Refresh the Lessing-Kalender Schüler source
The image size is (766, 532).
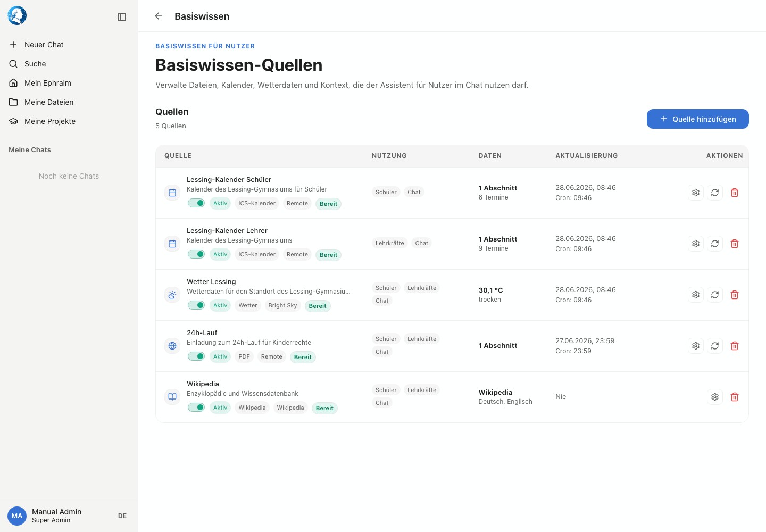(715, 193)
